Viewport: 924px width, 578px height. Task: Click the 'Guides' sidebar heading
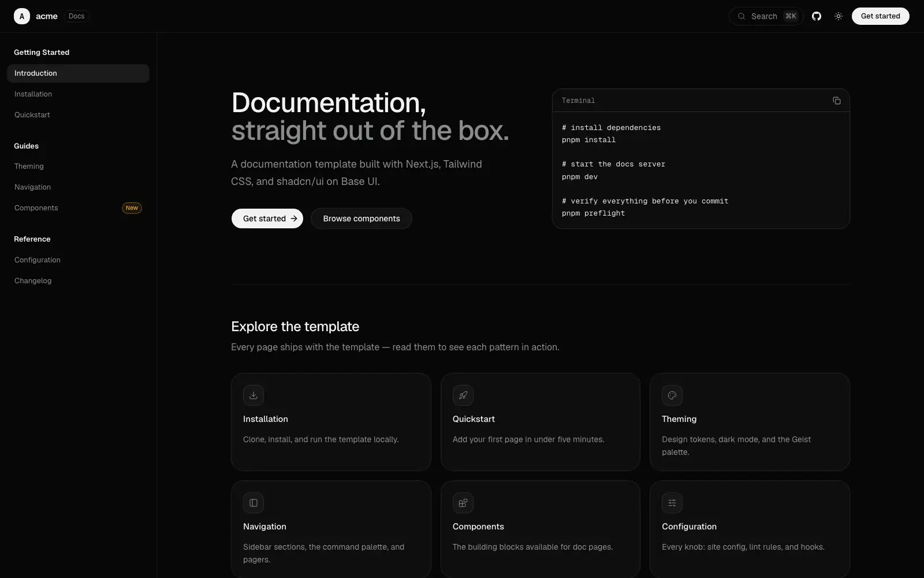(27, 146)
